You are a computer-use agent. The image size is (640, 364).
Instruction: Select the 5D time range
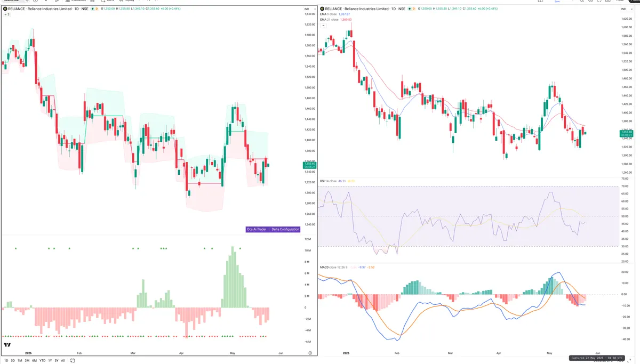click(x=13, y=361)
